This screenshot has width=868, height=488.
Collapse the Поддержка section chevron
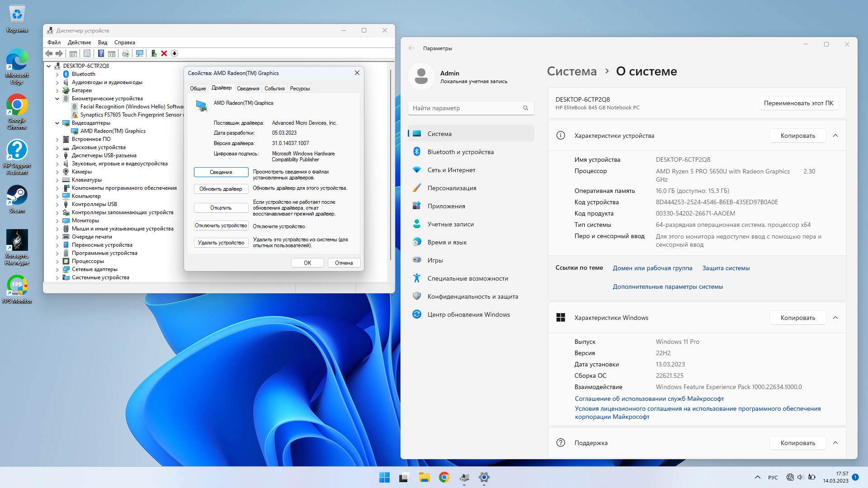835,443
